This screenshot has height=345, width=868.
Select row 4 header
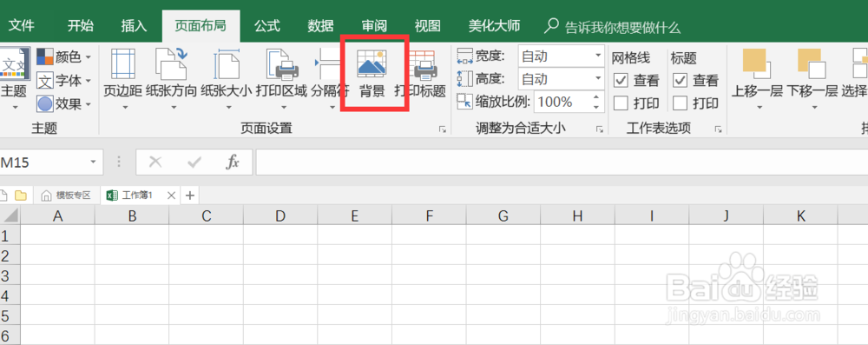click(x=10, y=295)
